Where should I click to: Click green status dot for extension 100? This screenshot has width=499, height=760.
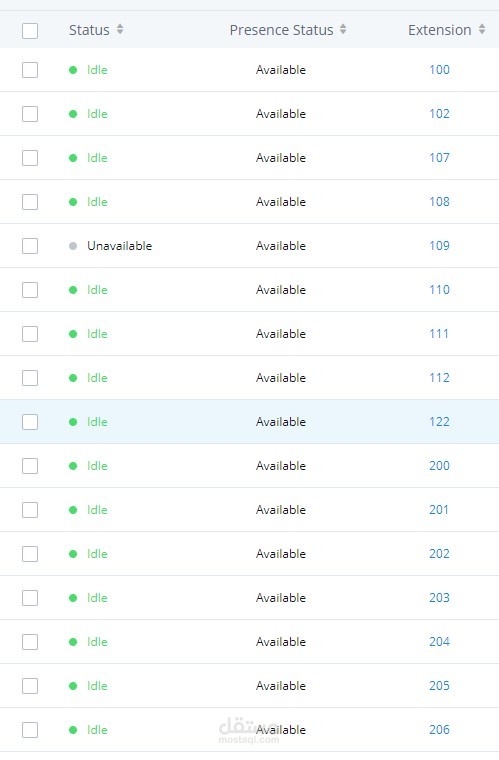pyautogui.click(x=73, y=70)
